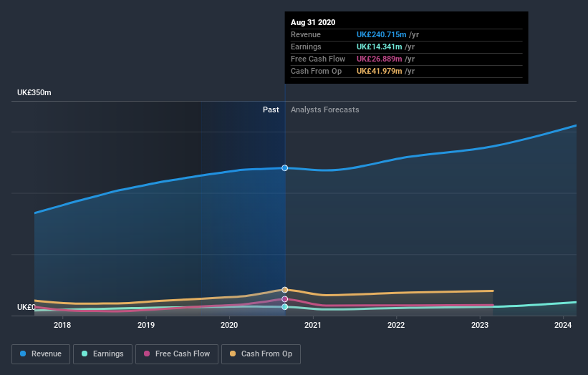This screenshot has height=375, width=588.
Task: Click the Free Cash Flow row label in tooltip
Action: coord(318,59)
